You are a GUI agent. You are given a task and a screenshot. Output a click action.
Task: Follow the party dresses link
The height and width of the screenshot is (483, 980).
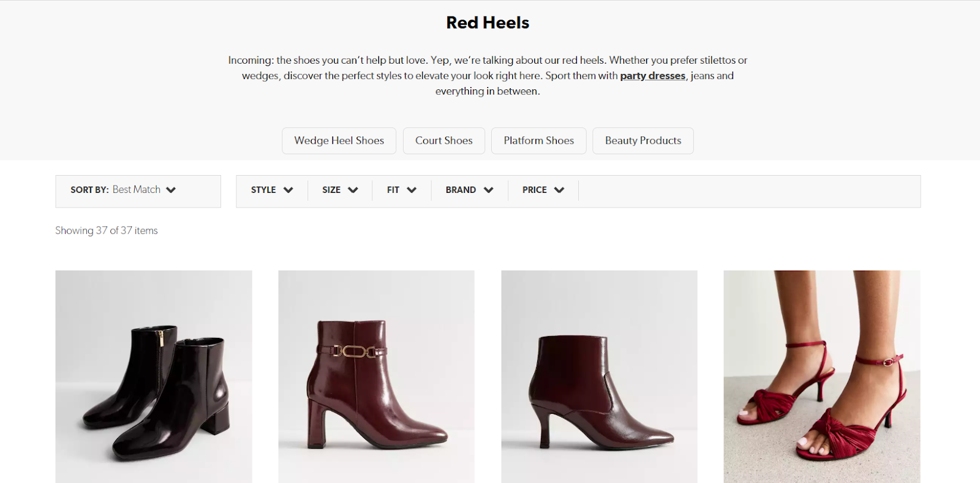click(x=652, y=75)
